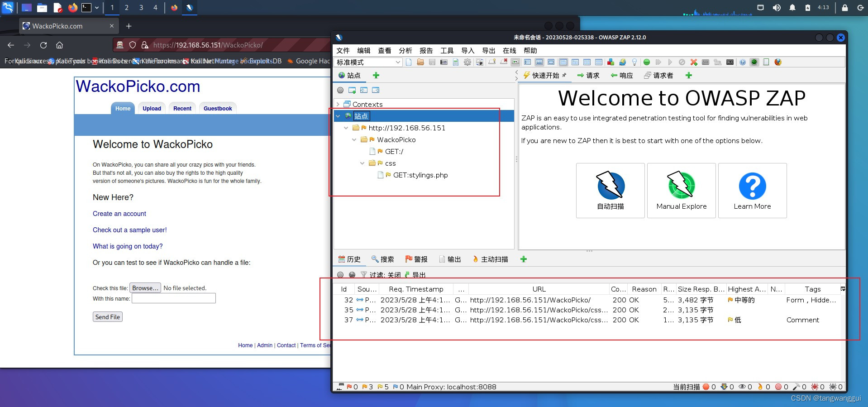The width and height of the screenshot is (868, 407).
Task: Click the URL column header in History table
Action: [539, 289]
